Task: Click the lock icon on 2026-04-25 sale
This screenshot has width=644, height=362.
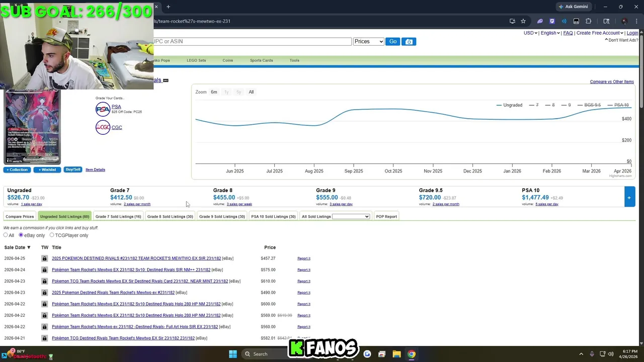Action: click(x=44, y=258)
